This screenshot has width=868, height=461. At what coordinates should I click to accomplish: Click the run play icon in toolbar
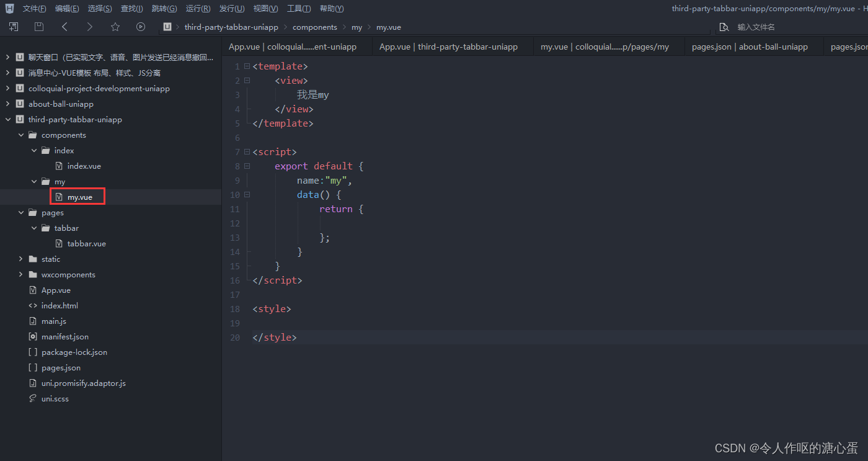(x=141, y=27)
